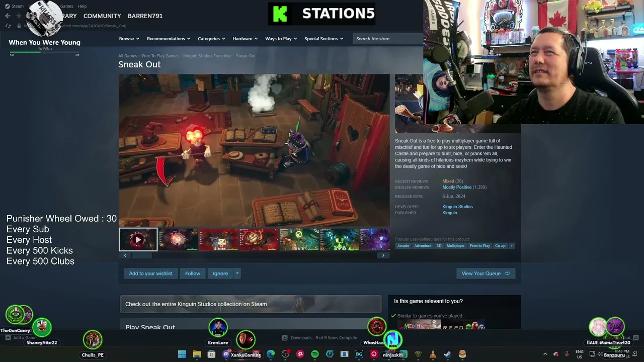Open the Mixed recent reviews link
Image resolution: width=644 pixels, height=362 pixels.
(x=448, y=181)
